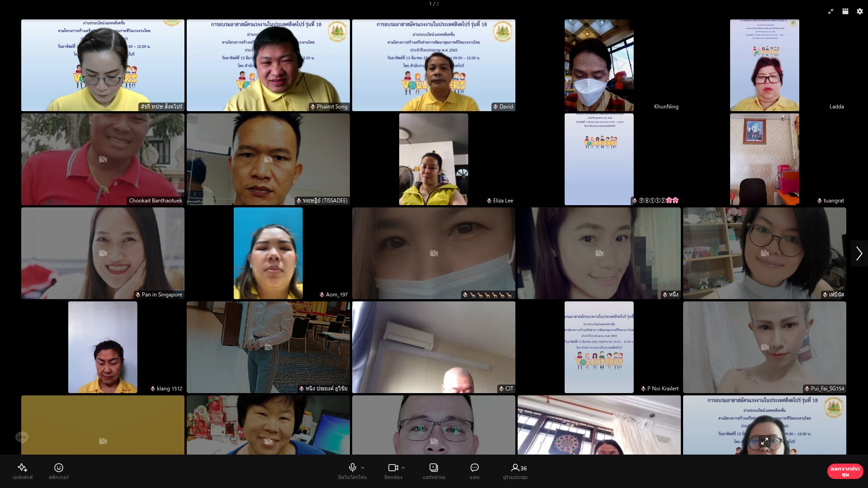Select Phairot Song's video tile
The width and height of the screenshot is (868, 488).
pos(268,65)
